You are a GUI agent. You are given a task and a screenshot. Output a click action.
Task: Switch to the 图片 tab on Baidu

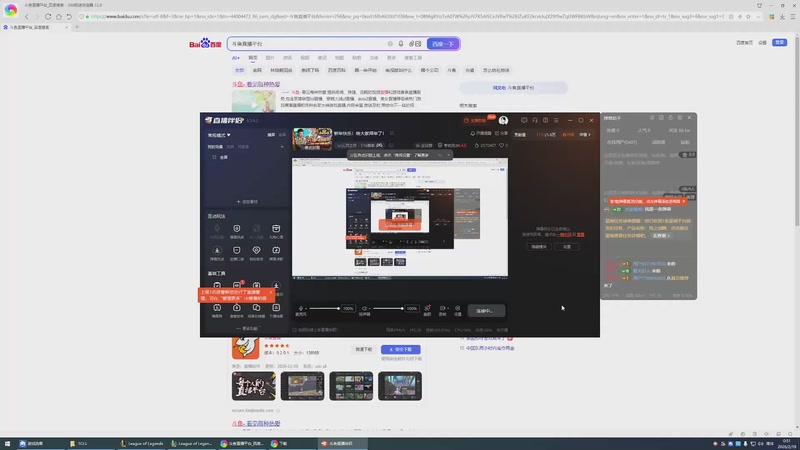tap(270, 58)
